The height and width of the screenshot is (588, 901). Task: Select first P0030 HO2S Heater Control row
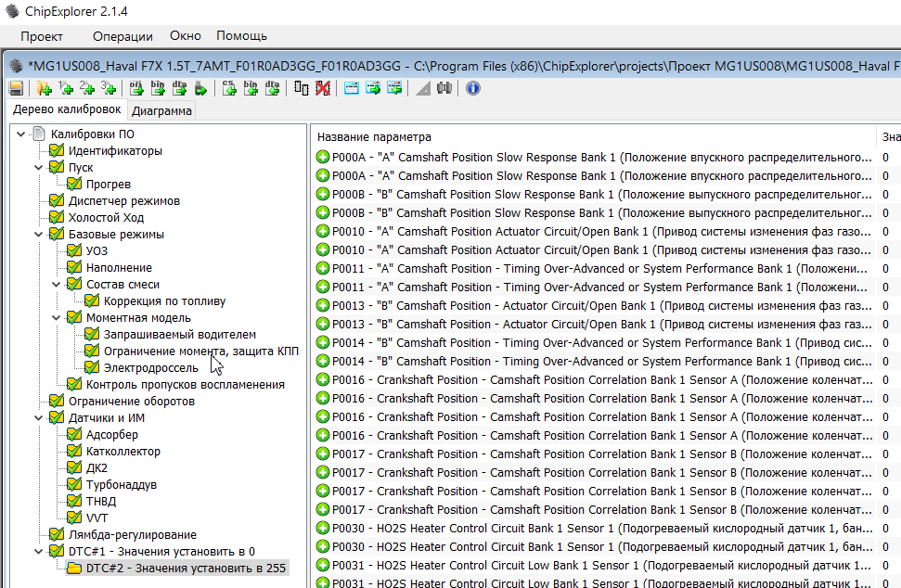(x=594, y=528)
